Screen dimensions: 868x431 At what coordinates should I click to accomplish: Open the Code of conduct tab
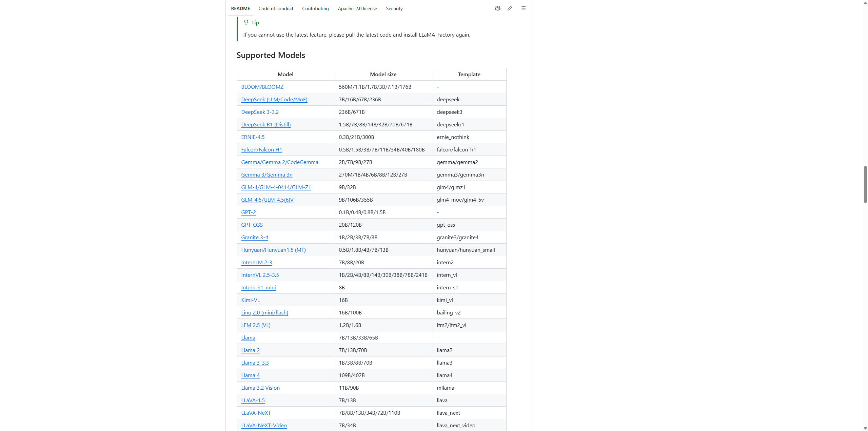pos(276,8)
